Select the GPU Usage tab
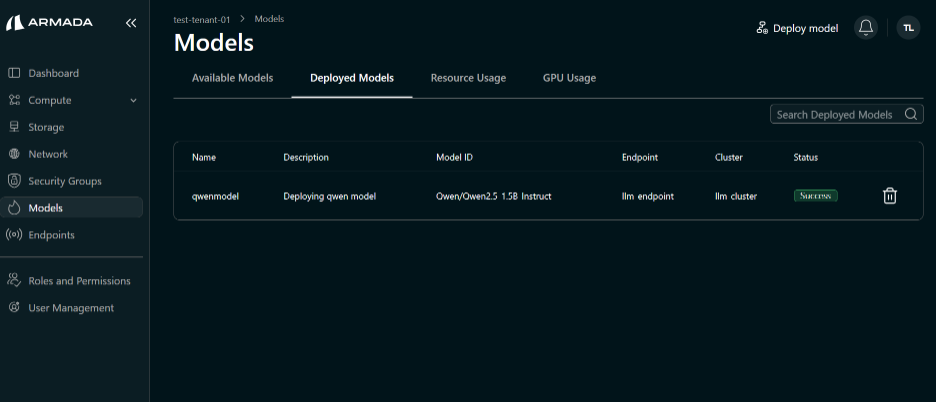 [569, 78]
